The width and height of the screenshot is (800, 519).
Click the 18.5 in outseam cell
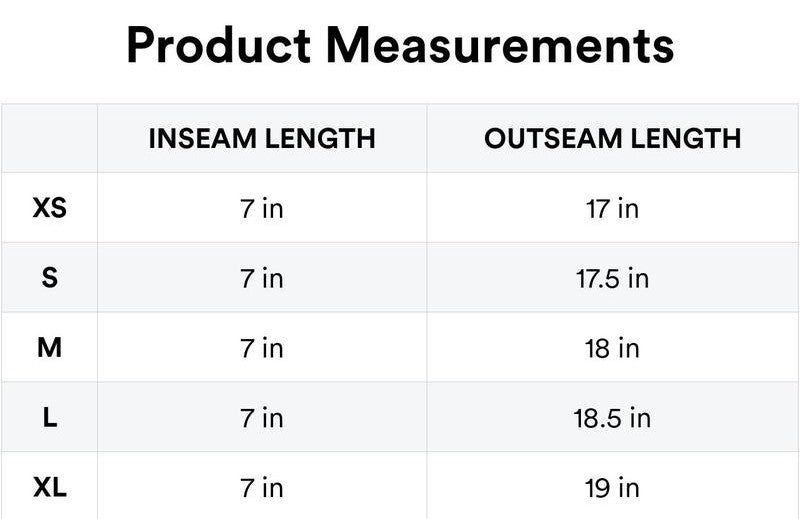[x=612, y=417]
